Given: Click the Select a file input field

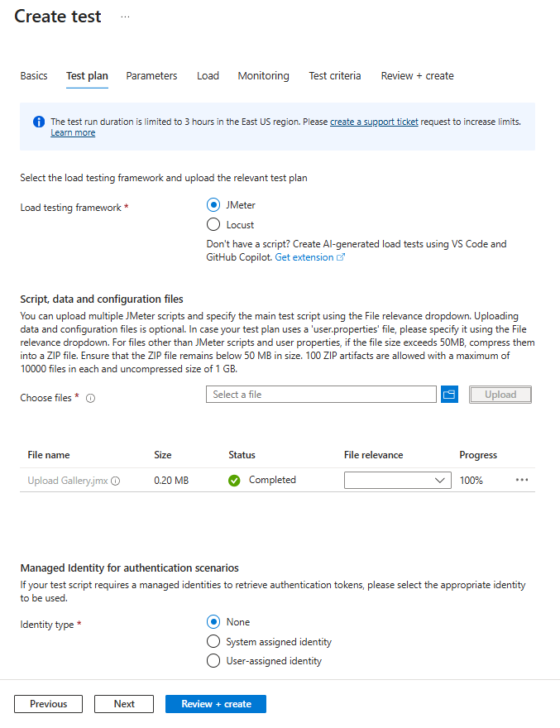Looking at the screenshot, I should click(321, 395).
